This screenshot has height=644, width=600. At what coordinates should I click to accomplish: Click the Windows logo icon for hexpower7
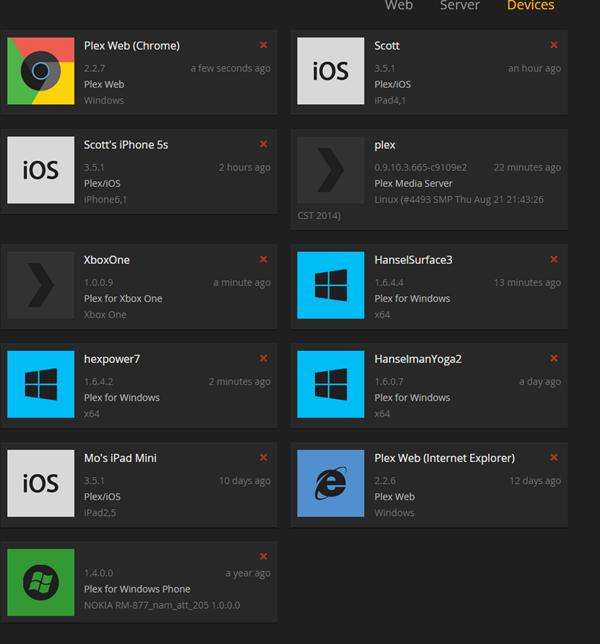[x=41, y=384]
